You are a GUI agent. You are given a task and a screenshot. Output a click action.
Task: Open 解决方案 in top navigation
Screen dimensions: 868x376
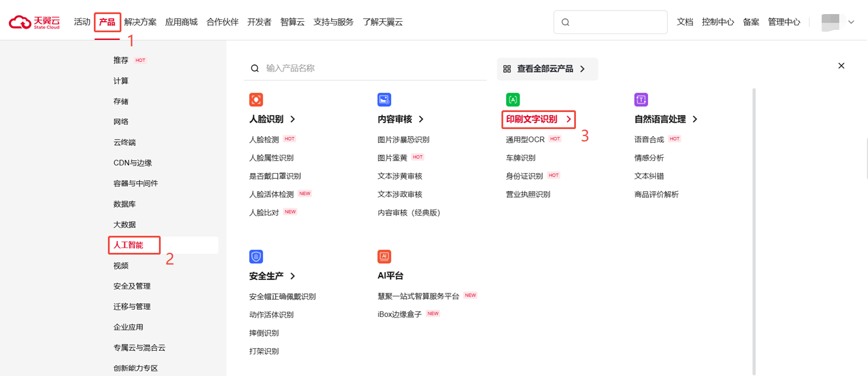click(140, 22)
